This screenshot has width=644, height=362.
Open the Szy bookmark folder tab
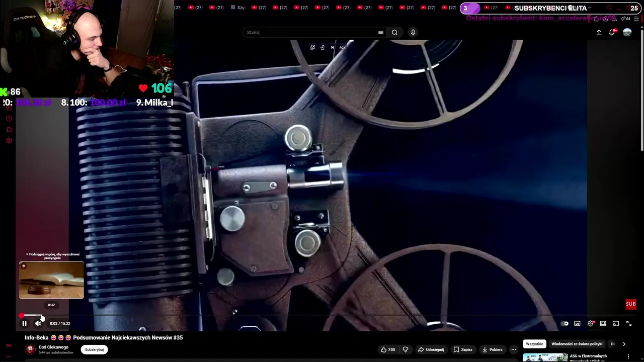pyautogui.click(x=237, y=8)
